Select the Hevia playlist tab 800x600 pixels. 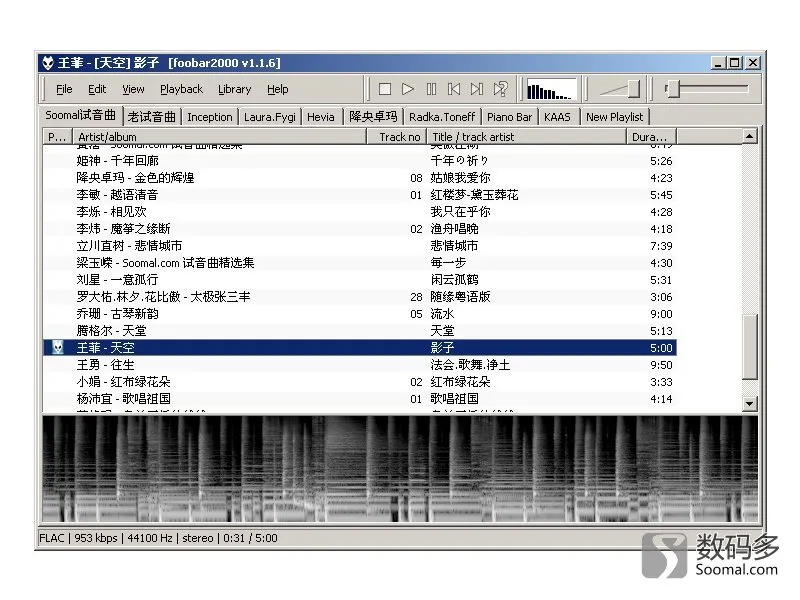[321, 117]
